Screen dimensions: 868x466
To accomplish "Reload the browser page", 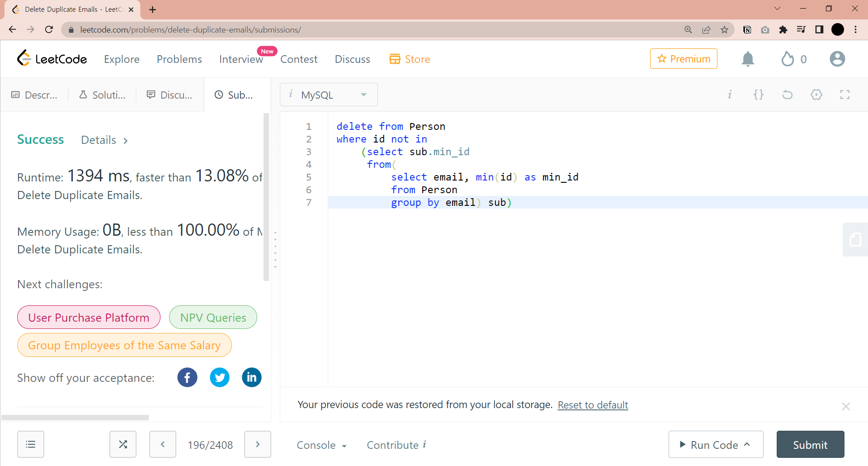I will click(49, 30).
